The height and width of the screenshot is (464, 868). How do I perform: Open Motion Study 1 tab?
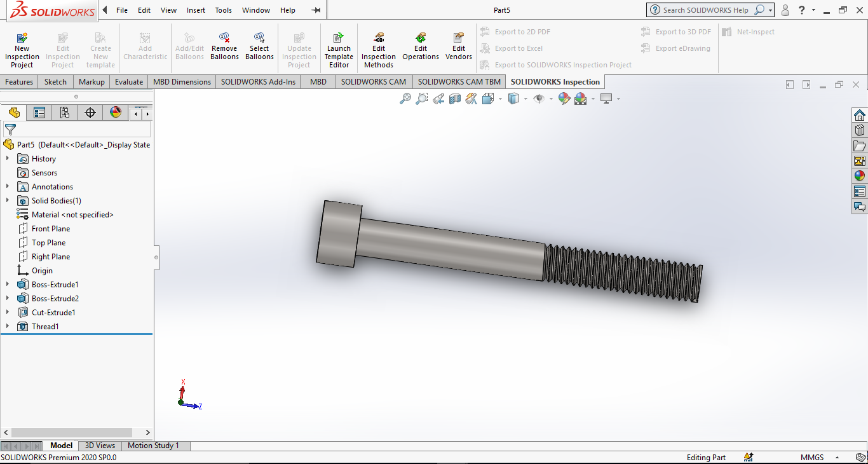(x=153, y=446)
